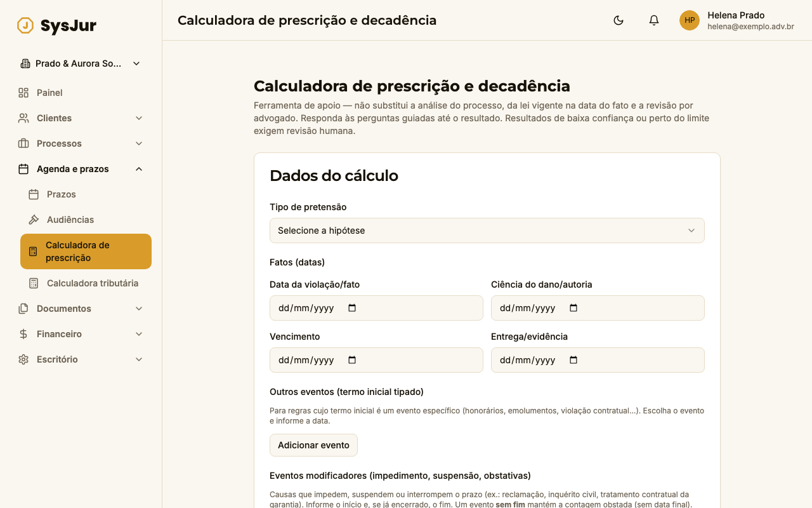Toggle dark mode with the moon icon
This screenshot has height=508, width=812.
[619, 20]
